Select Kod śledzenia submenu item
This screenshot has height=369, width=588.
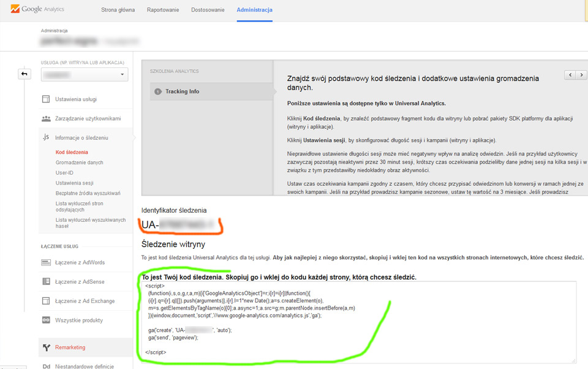click(72, 152)
